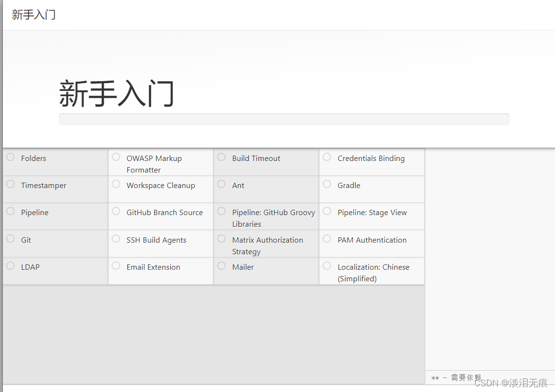
Task: Select Localization: Chinese (Simplified) text
Action: click(374, 273)
